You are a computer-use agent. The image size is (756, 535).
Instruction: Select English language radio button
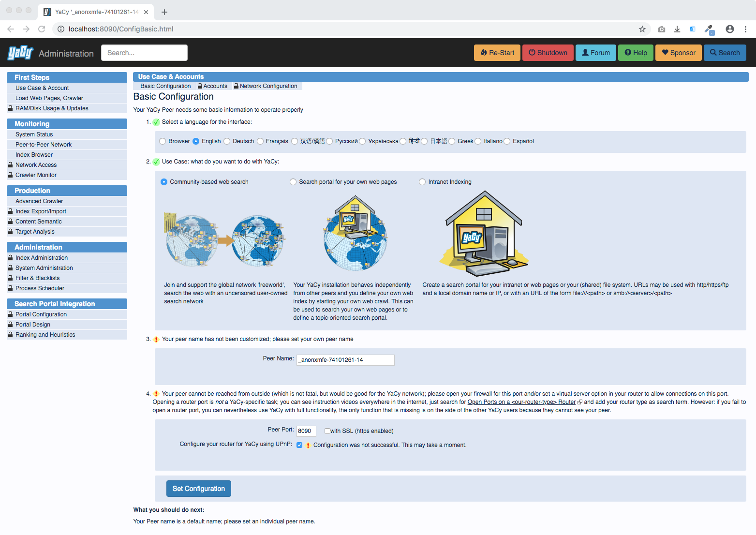pyautogui.click(x=196, y=141)
